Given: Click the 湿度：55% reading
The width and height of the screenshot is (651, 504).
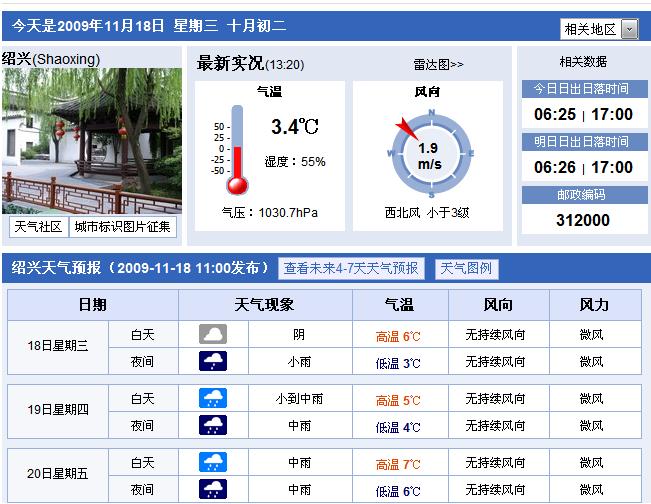Looking at the screenshot, I should (295, 161).
